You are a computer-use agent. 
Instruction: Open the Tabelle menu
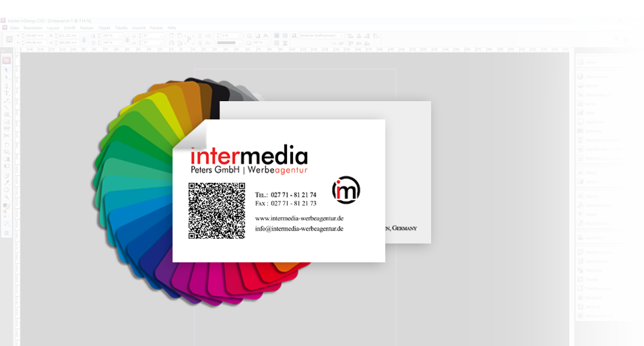(121, 28)
